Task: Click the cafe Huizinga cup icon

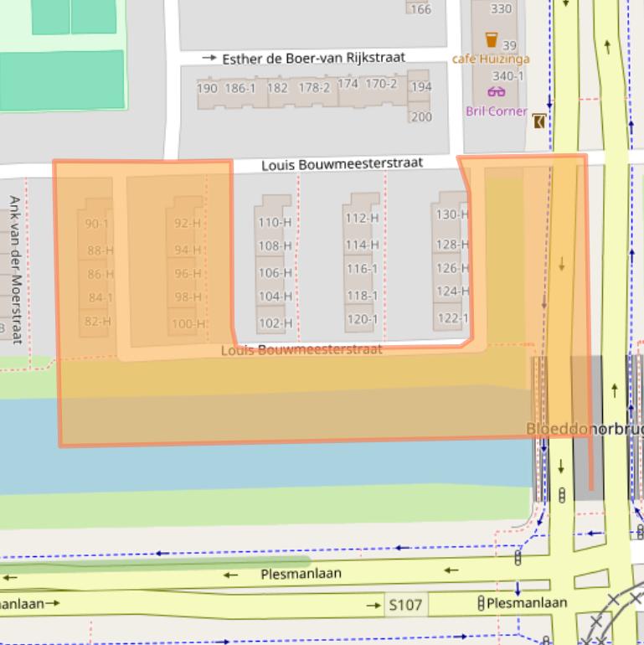Action: (492, 39)
